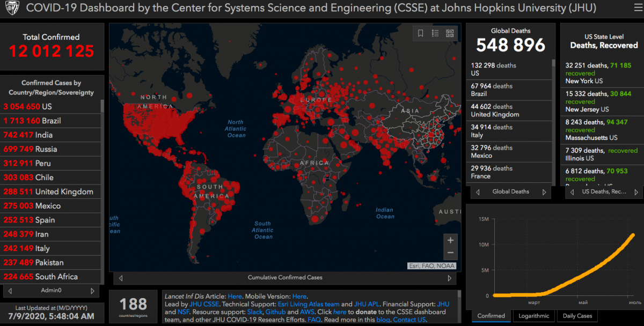
Task: Click the right arrow beside Admin0
Action: (92, 291)
